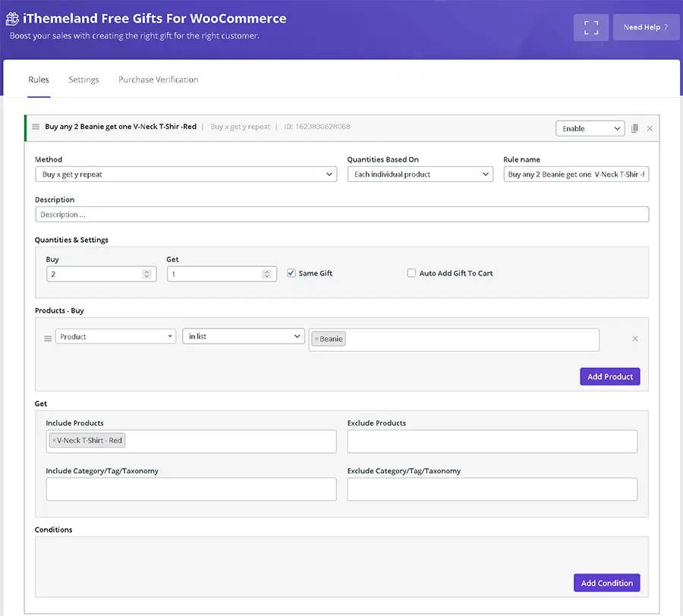Image resolution: width=683 pixels, height=616 pixels.
Task: Switch to the Settings tab
Action: (x=83, y=80)
